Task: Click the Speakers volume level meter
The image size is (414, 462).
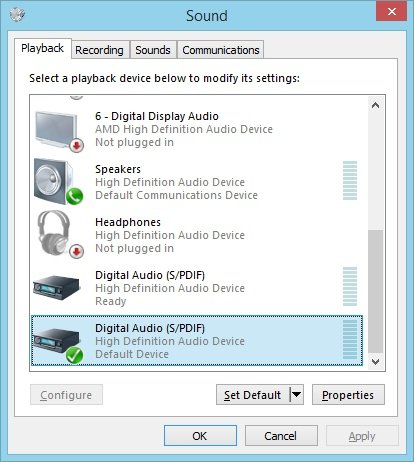Action: [350, 180]
